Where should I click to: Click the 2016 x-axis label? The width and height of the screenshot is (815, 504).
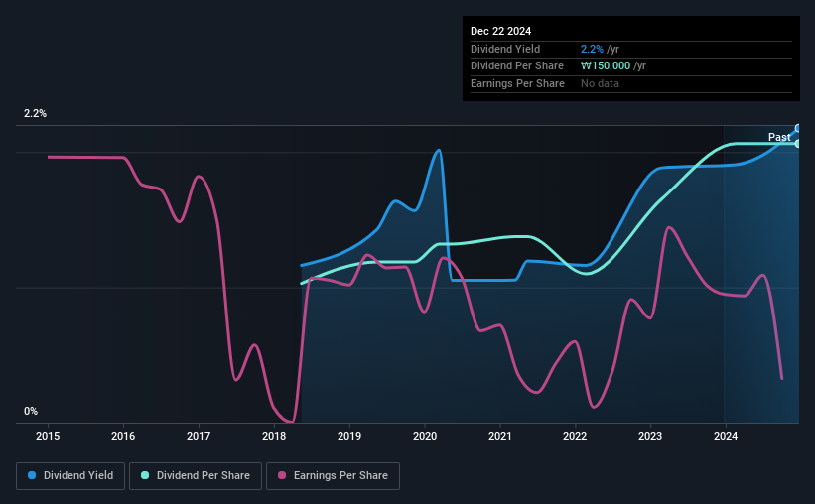coord(123,436)
